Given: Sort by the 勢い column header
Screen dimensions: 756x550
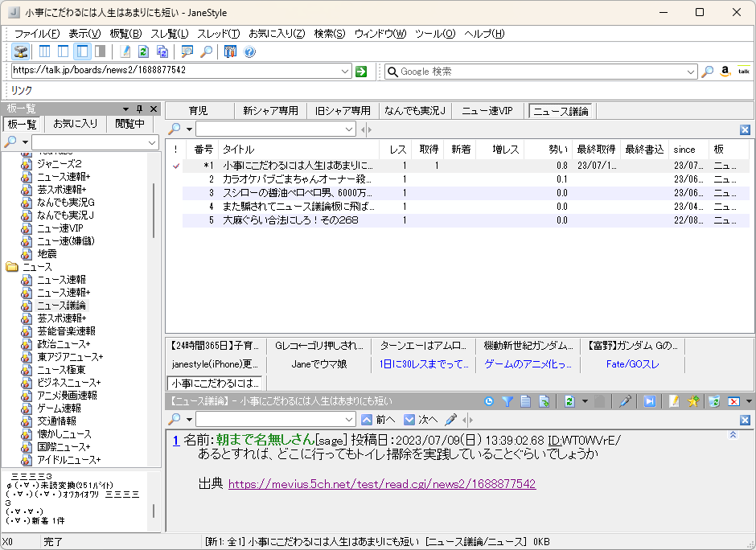Looking at the screenshot, I should pos(548,150).
